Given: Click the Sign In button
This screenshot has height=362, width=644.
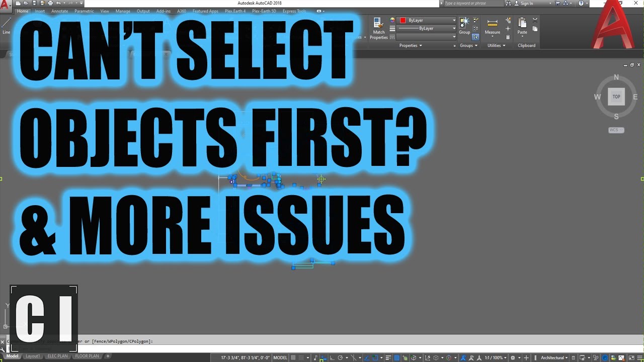Looking at the screenshot, I should pos(523,3).
